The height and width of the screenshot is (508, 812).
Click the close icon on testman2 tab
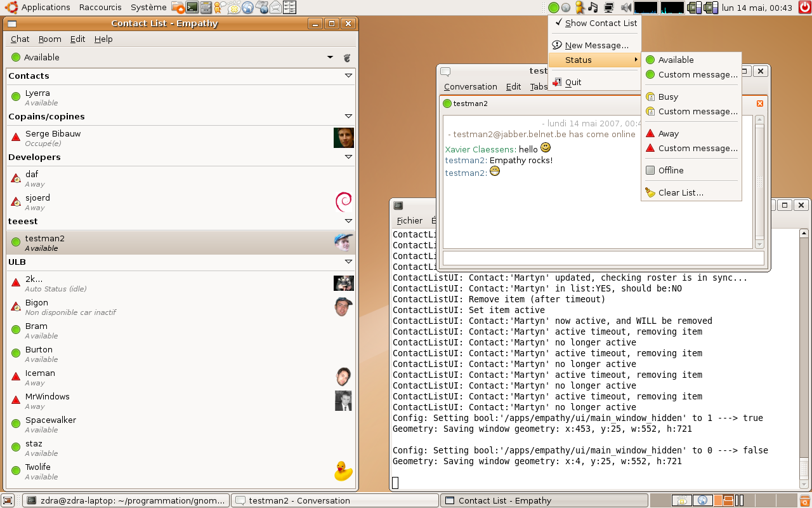point(760,104)
